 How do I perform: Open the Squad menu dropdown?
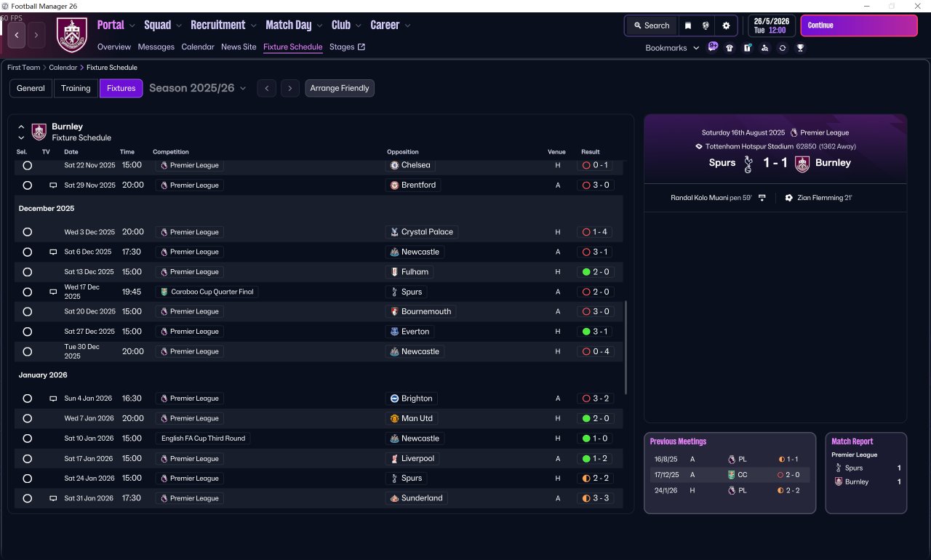(x=163, y=25)
